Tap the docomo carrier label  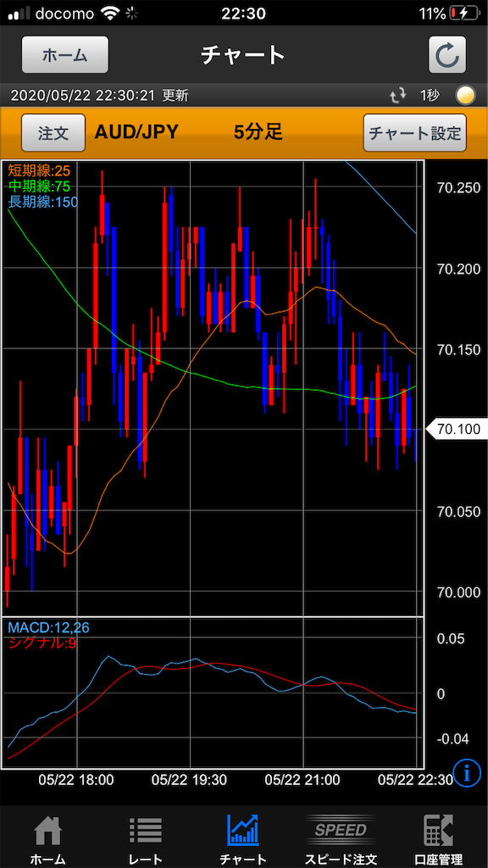point(64,14)
